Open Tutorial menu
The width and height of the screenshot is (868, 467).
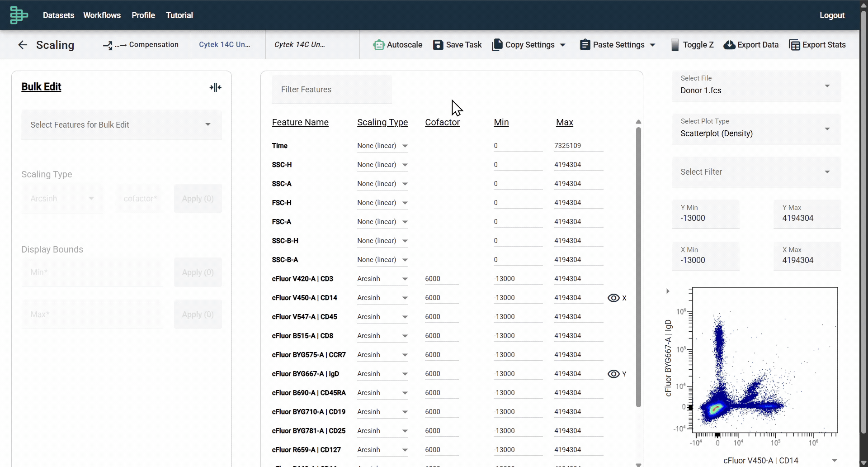[179, 15]
